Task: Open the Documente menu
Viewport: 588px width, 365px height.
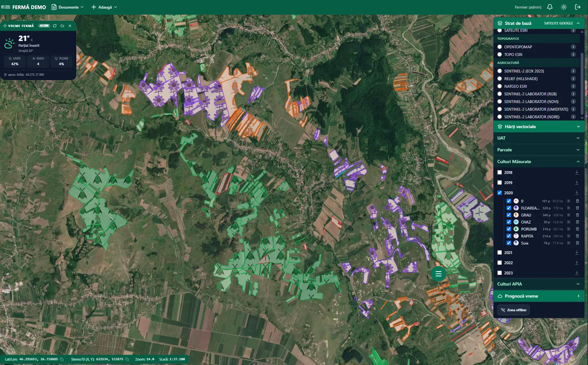Action: coord(67,7)
